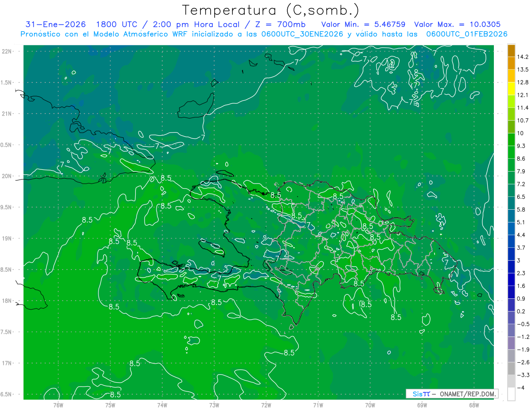The height and width of the screenshot is (411, 532).
Task: Click the orange swatch above 14.2
Action: click(x=511, y=51)
